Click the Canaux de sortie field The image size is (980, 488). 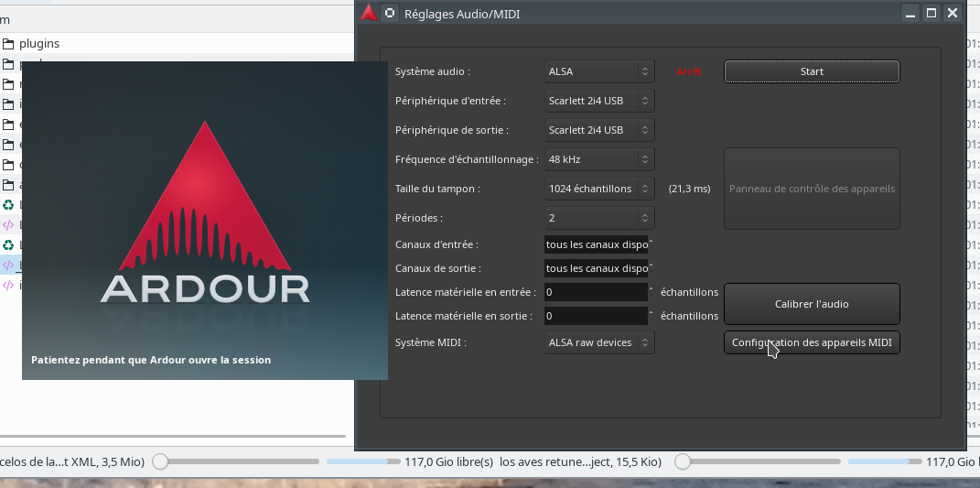pos(596,268)
